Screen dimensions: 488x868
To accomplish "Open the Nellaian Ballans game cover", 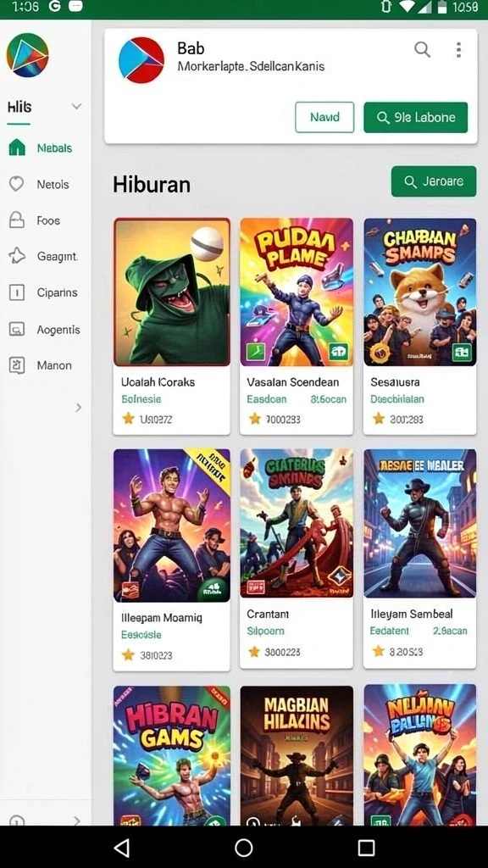I will tap(420, 755).
